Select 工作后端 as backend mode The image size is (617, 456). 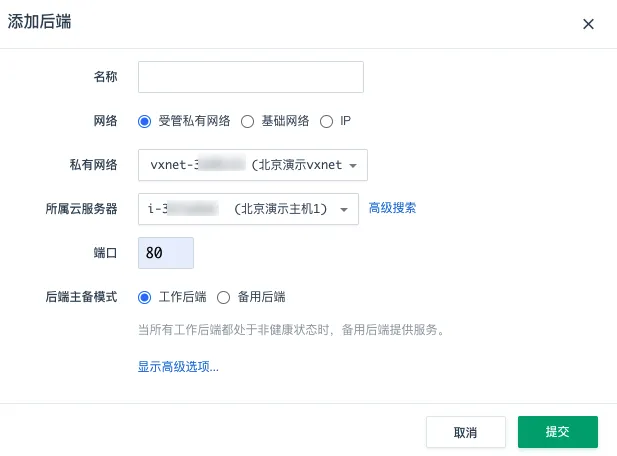[x=145, y=297]
